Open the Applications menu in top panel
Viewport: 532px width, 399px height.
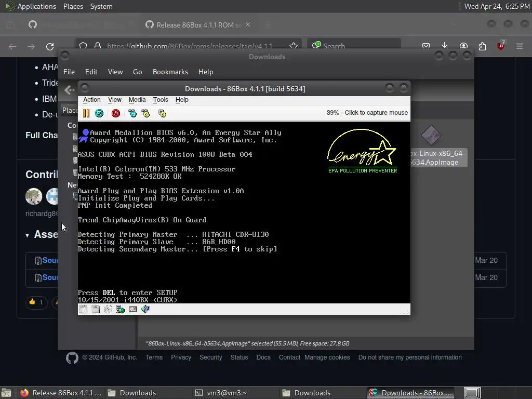(x=37, y=6)
